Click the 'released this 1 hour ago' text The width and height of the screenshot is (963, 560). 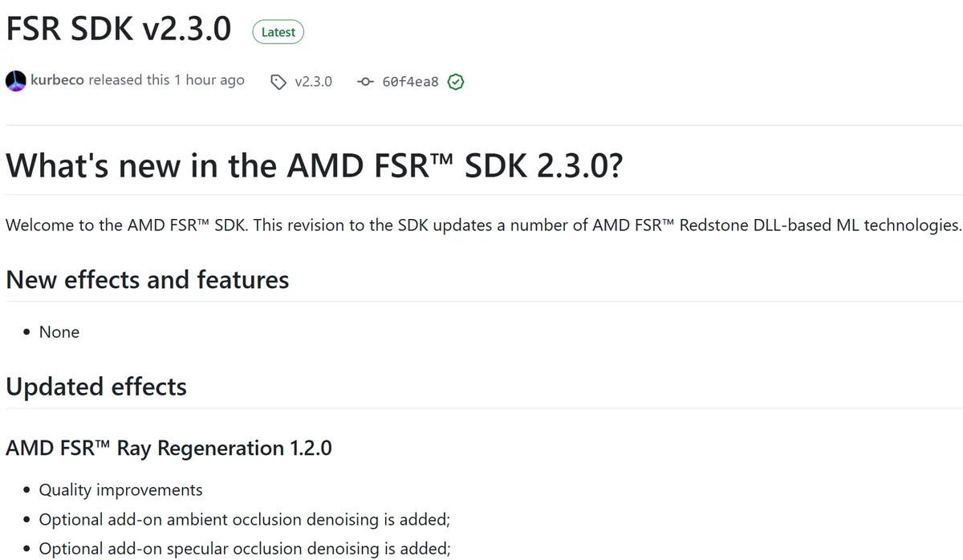[x=166, y=80]
